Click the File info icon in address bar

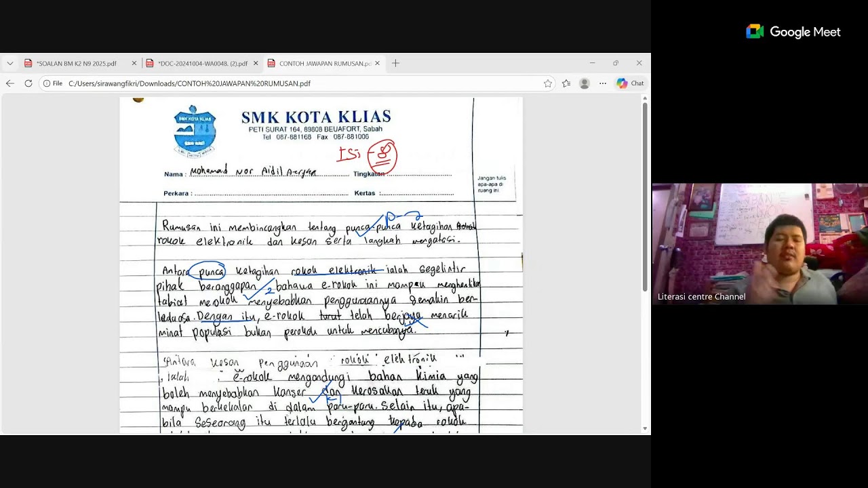52,83
